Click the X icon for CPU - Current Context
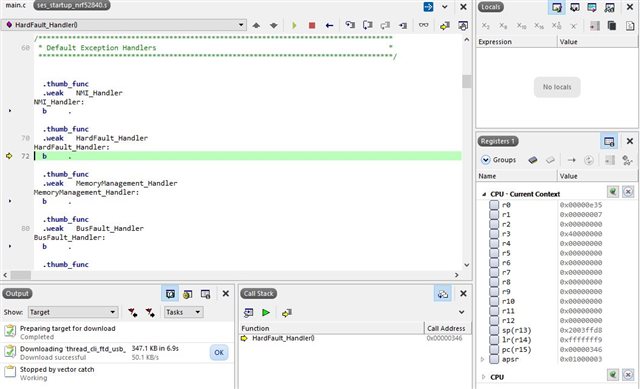640x389 pixels. click(x=628, y=192)
